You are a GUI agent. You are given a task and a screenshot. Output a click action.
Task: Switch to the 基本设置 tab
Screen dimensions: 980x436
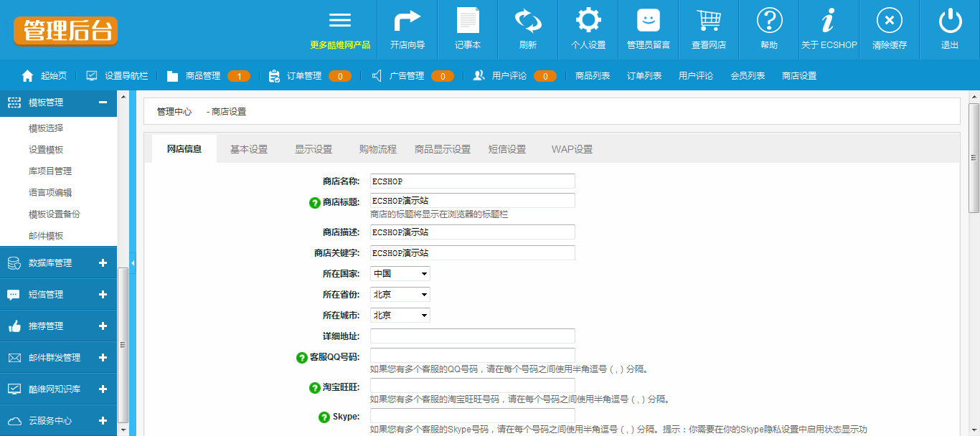click(249, 149)
